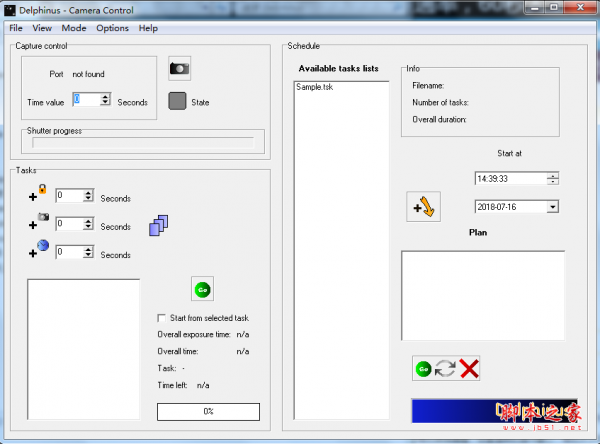Minimize the Delphinus window

535,7
